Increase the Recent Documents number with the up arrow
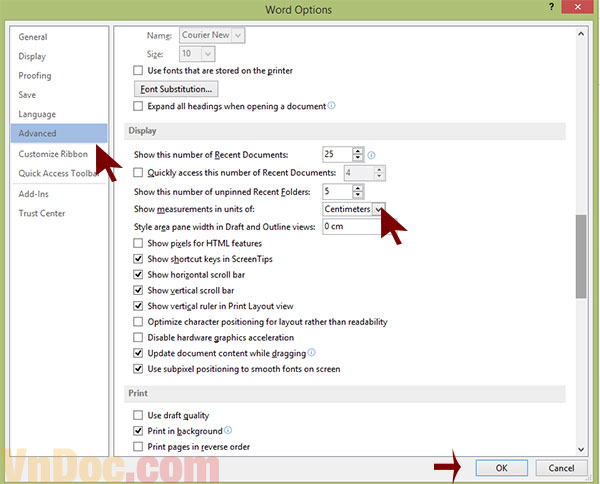Image resolution: width=600 pixels, height=484 pixels. (x=357, y=150)
